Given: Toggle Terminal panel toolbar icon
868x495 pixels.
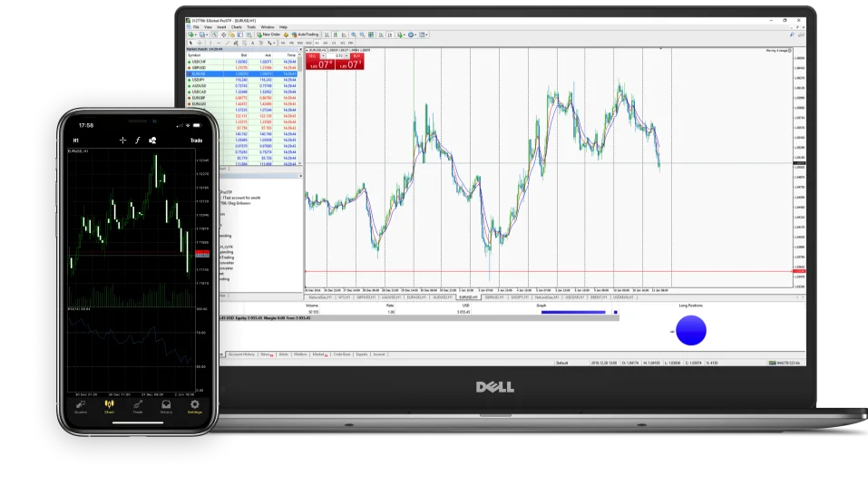Looking at the screenshot, I should point(240,34).
